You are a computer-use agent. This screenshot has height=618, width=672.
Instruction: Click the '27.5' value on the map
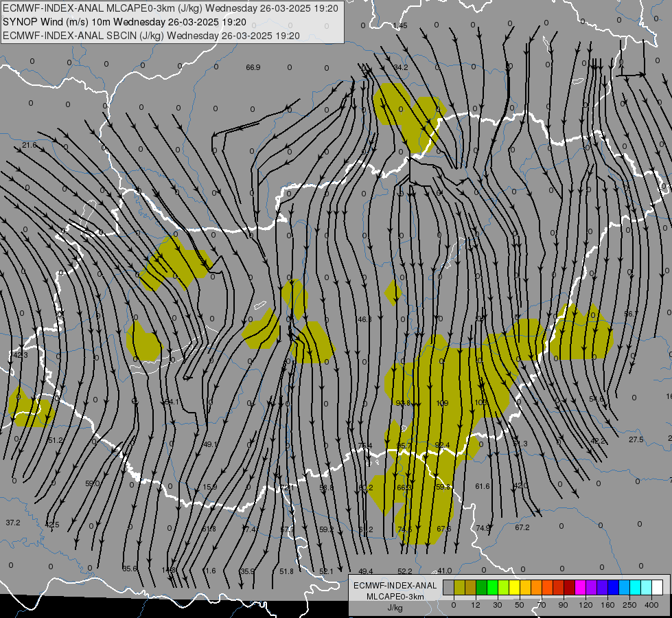(636, 439)
